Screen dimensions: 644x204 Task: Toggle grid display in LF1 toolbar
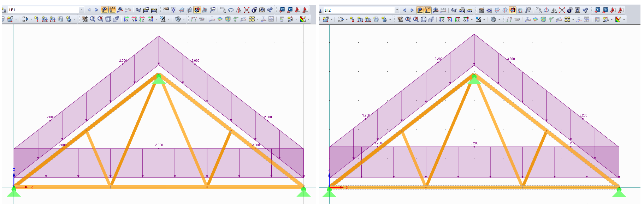pyautogui.click(x=166, y=10)
